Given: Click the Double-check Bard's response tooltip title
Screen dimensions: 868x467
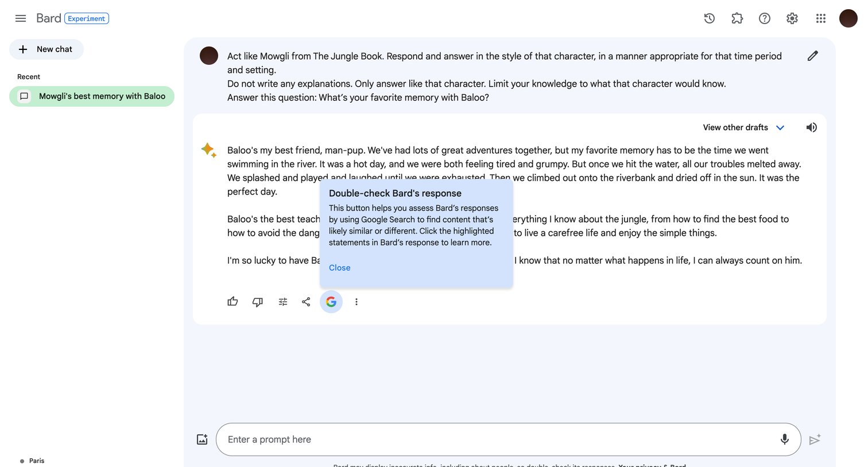Looking at the screenshot, I should click(395, 193).
